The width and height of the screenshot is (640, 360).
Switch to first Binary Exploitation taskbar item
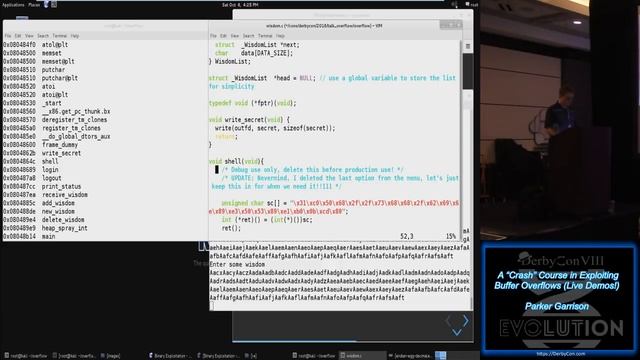[171, 356]
